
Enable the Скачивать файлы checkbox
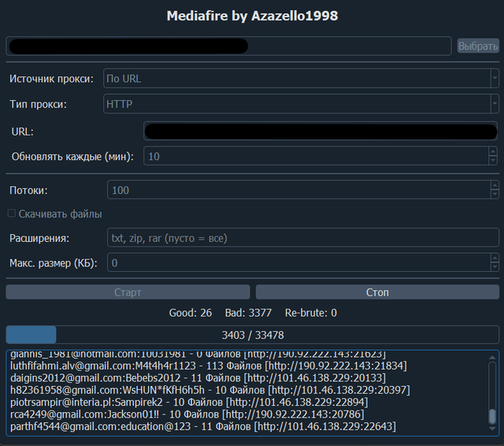coord(12,214)
